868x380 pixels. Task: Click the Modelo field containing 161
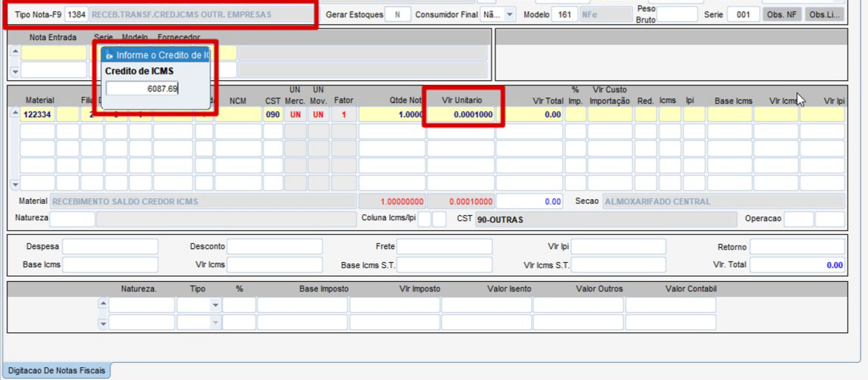point(564,15)
